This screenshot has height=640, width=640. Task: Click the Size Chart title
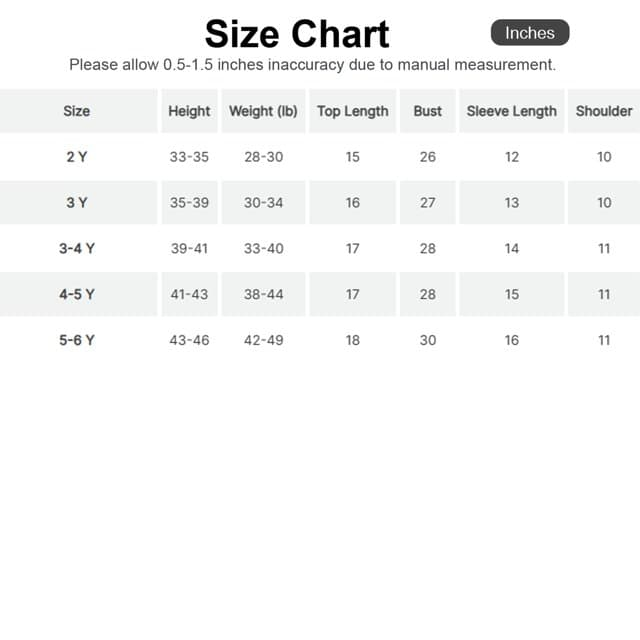[297, 34]
